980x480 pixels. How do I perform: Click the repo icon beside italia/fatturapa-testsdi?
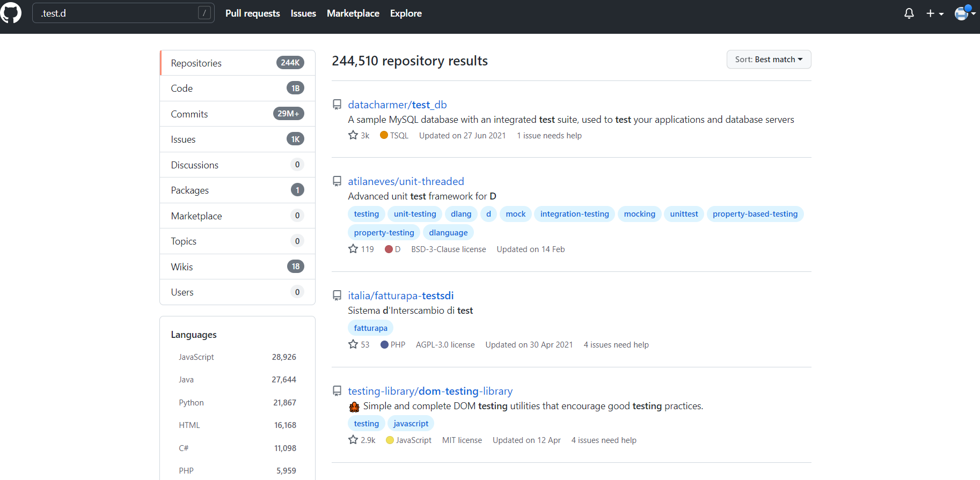click(337, 296)
